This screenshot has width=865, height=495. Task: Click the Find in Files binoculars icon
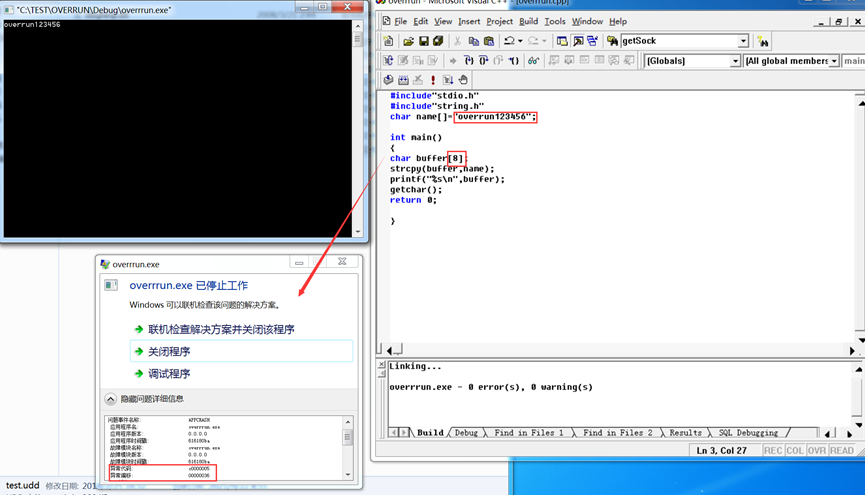click(612, 41)
